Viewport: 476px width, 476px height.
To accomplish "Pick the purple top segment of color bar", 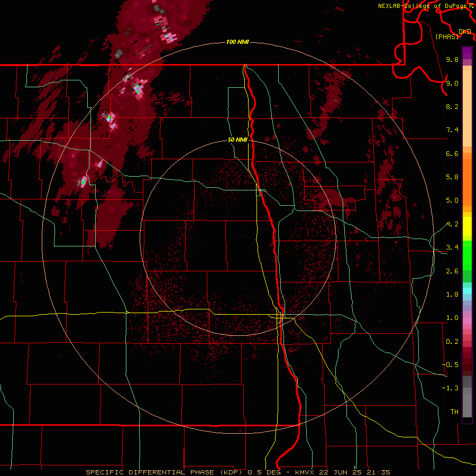I will tap(467, 53).
